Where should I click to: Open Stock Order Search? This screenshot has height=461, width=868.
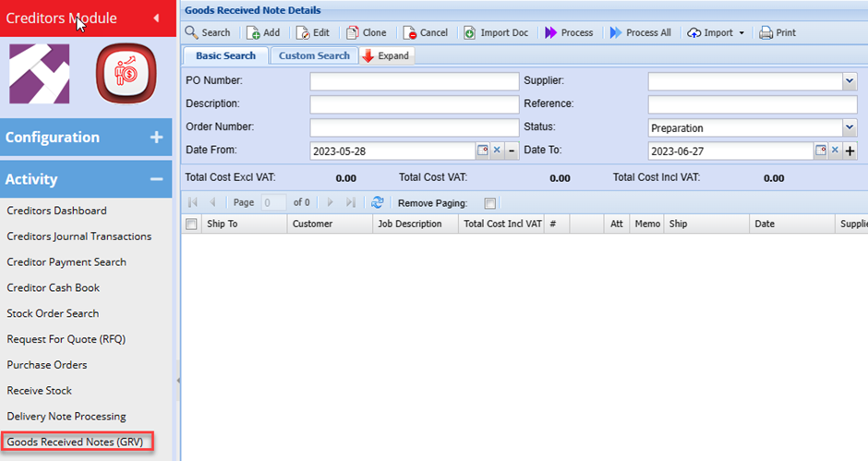(x=53, y=313)
